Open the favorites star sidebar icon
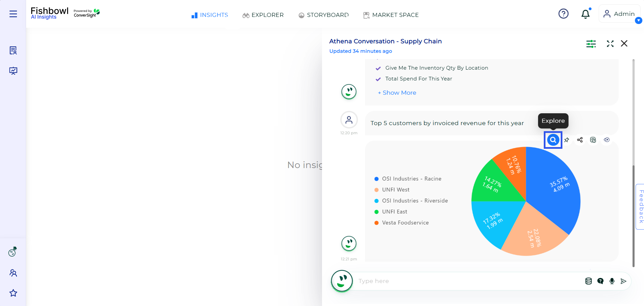 click(x=13, y=293)
